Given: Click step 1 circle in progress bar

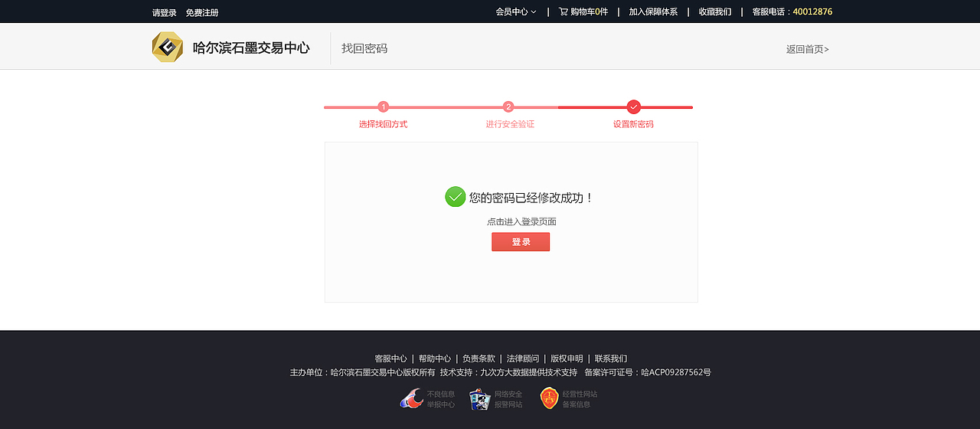Looking at the screenshot, I should (x=384, y=107).
